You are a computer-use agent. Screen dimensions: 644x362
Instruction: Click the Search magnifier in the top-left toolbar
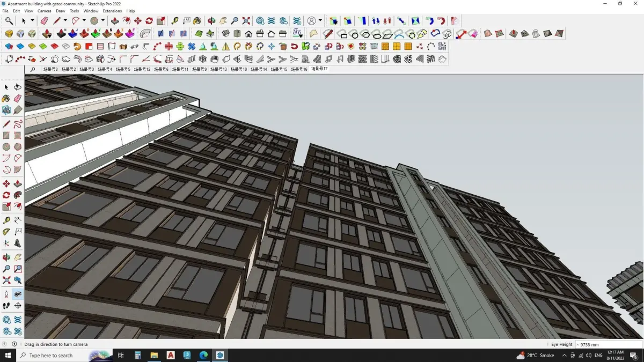click(x=9, y=20)
